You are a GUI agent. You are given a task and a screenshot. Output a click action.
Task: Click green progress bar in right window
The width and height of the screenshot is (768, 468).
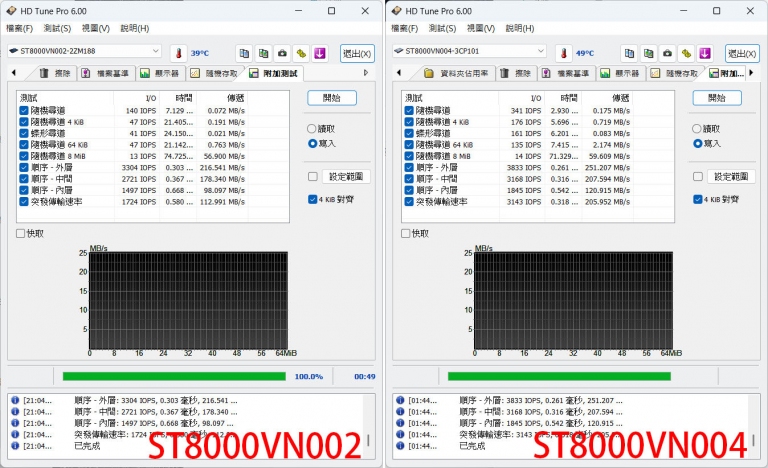pyautogui.click(x=559, y=376)
